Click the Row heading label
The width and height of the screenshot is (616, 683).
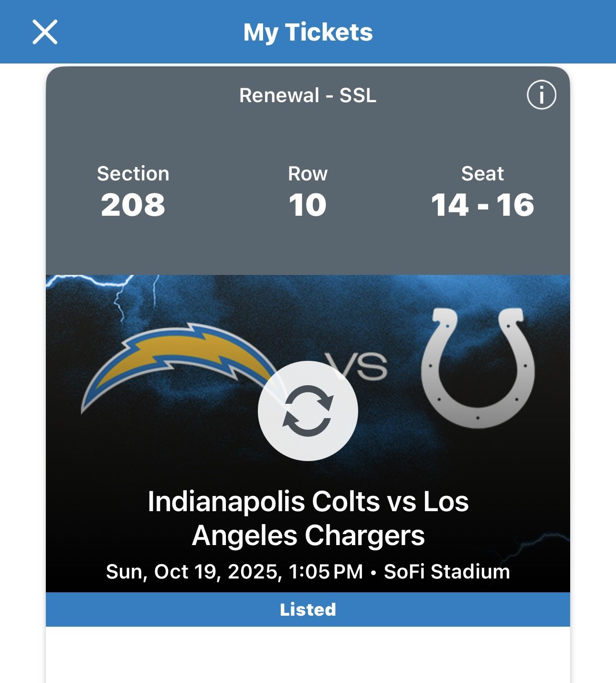308,174
